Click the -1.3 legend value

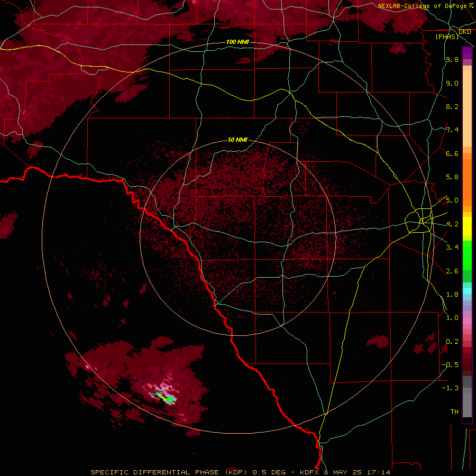click(450, 388)
